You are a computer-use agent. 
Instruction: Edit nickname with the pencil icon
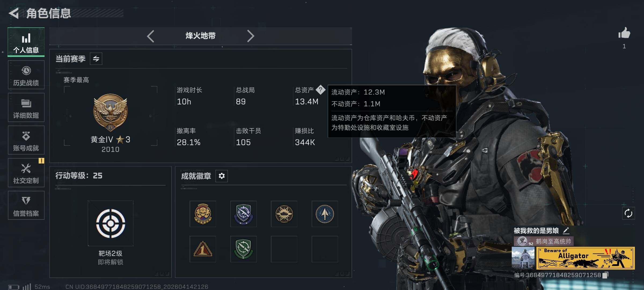566,230
